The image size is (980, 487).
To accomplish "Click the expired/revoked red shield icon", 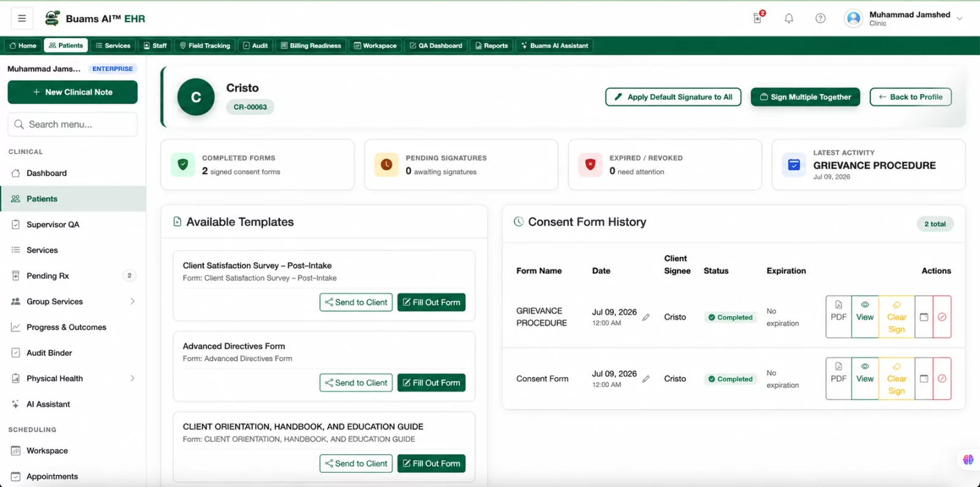I will [590, 164].
